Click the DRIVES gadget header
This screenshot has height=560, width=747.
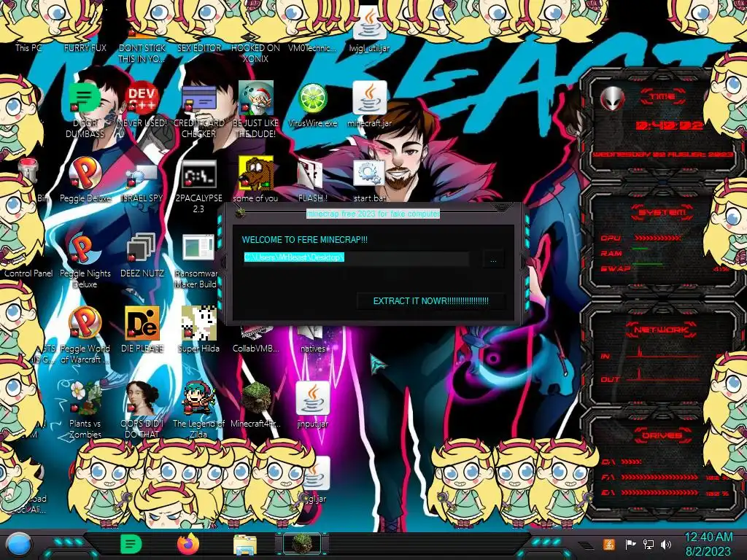tap(662, 435)
